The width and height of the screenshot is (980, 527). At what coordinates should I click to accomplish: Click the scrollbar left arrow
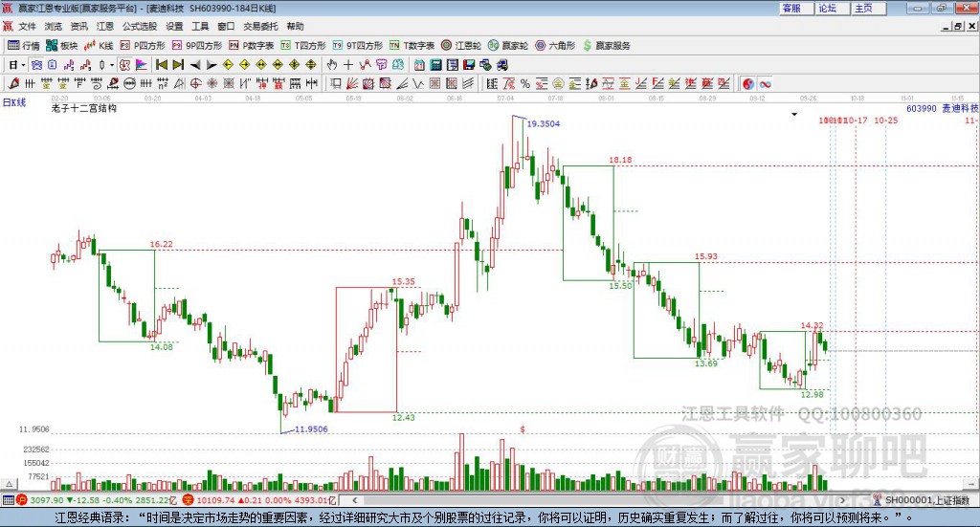354,500
